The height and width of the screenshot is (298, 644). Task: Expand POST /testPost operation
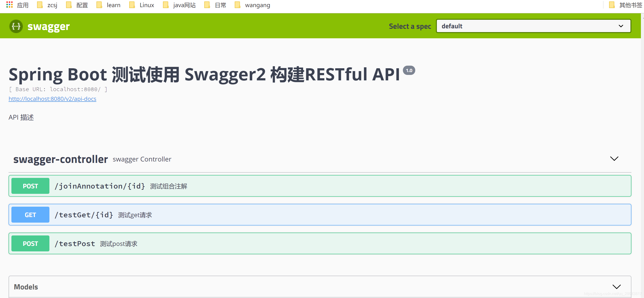320,244
